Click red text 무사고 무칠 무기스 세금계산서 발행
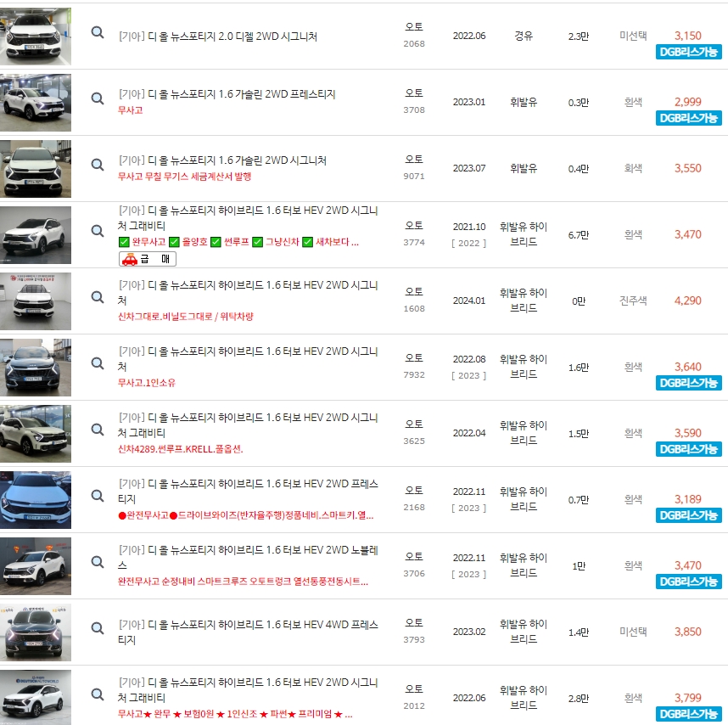The height and width of the screenshot is (725, 728). (x=184, y=177)
